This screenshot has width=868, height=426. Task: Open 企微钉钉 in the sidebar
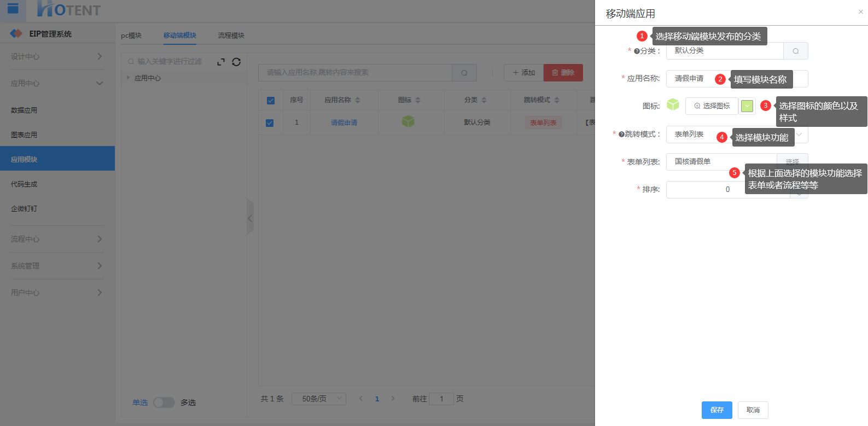point(57,208)
